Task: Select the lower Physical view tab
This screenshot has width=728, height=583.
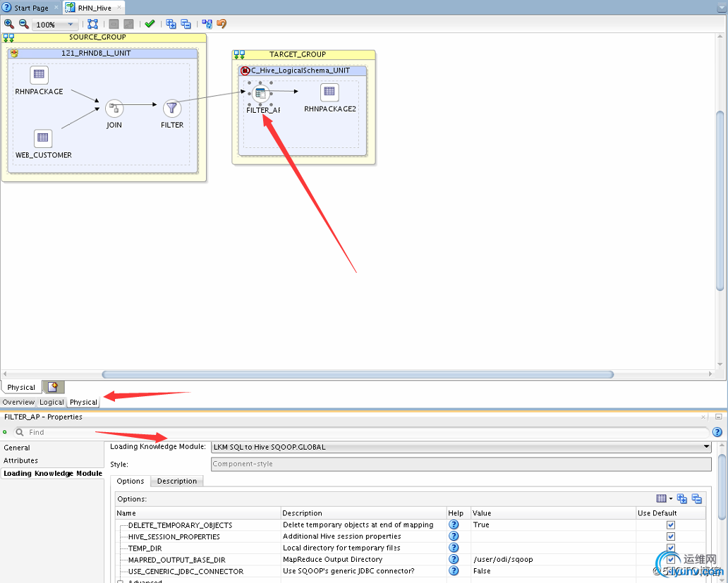Action: [x=83, y=402]
